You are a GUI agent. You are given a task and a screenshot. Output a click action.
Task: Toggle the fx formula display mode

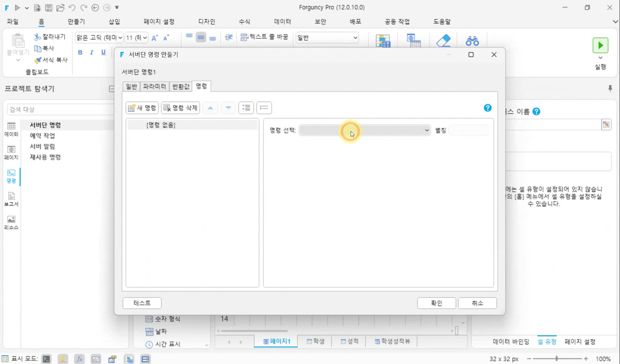79,359
